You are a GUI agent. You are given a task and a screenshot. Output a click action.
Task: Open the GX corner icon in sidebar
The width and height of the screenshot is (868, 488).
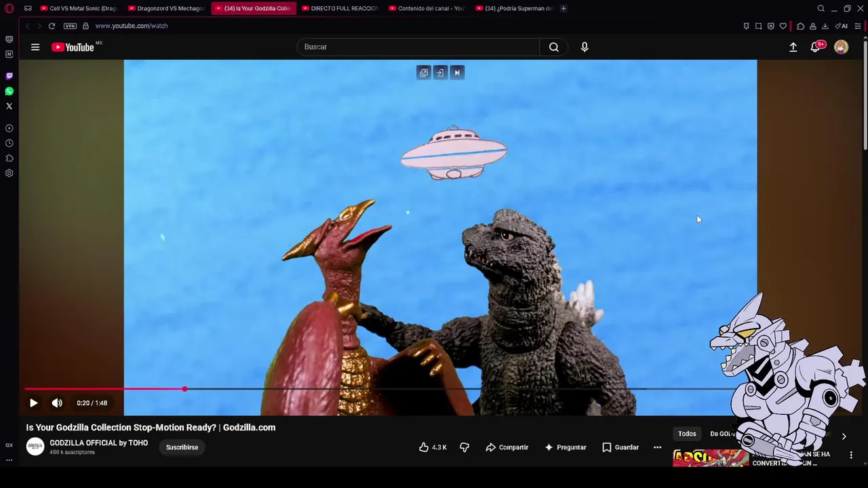tap(9, 445)
